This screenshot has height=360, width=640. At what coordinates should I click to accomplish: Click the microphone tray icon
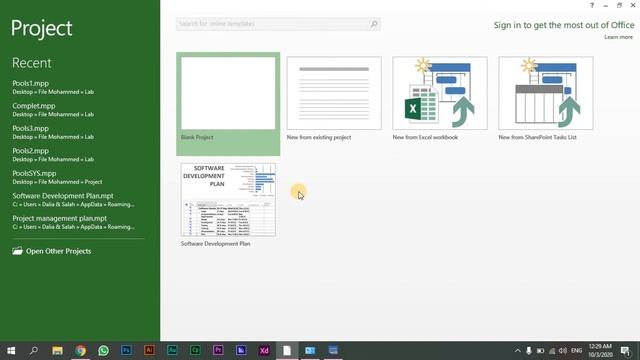click(529, 351)
